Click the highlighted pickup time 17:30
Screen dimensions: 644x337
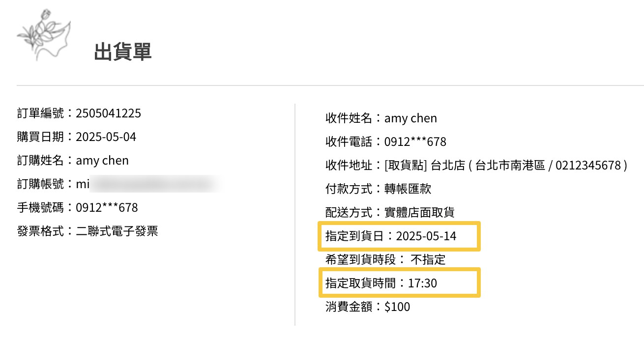coord(422,283)
